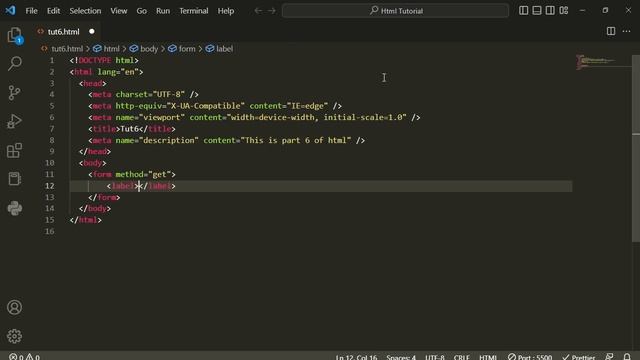Image resolution: width=640 pixels, height=360 pixels.
Task: Open the Search view
Action: click(x=15, y=64)
